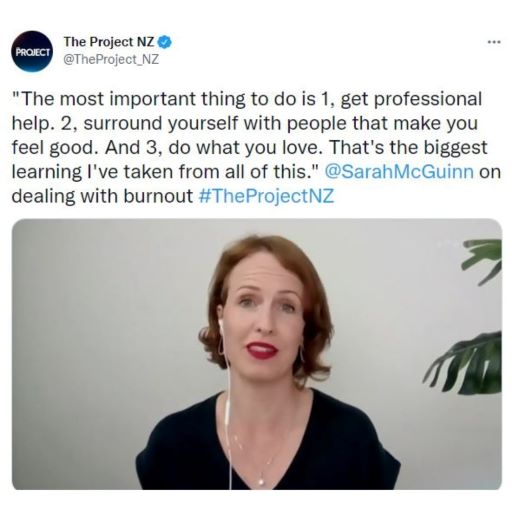Open the @SarahMcGuinn mention
This screenshot has height=512, width=512.
pos(399,171)
